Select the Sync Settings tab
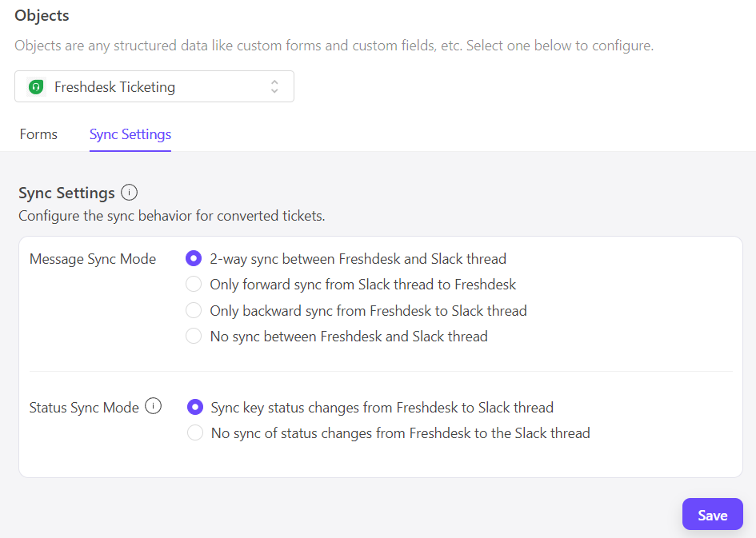This screenshot has width=756, height=538. coord(130,134)
